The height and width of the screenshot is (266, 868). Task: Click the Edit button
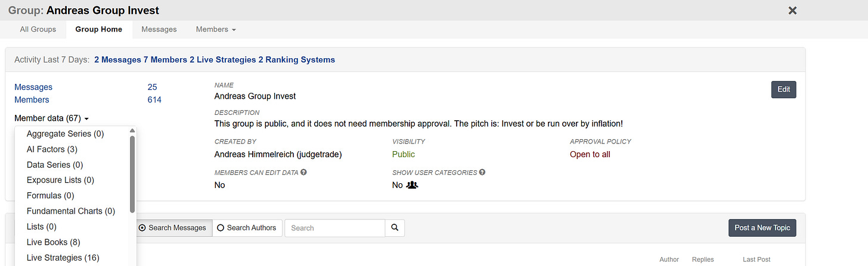click(x=783, y=89)
